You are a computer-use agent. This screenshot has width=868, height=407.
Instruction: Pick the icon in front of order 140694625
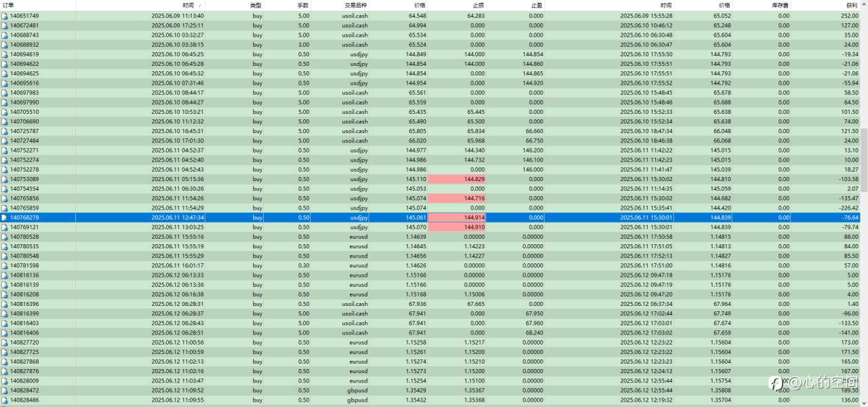click(4, 73)
